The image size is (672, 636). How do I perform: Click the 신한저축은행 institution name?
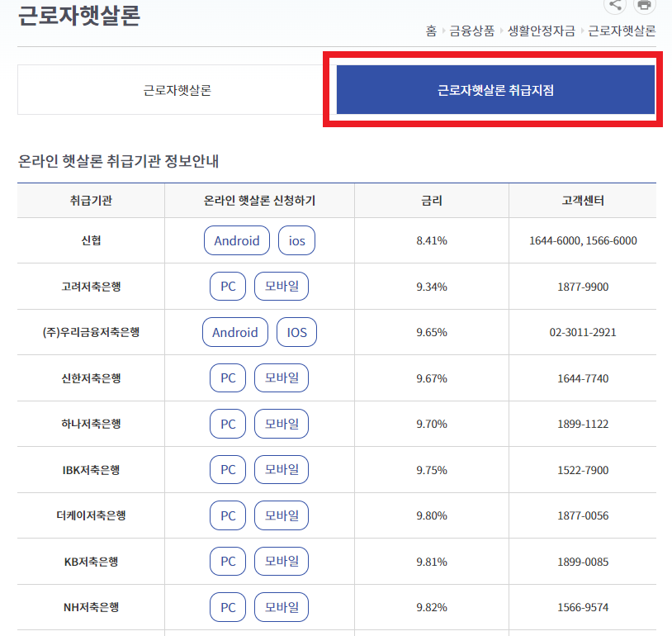(91, 378)
